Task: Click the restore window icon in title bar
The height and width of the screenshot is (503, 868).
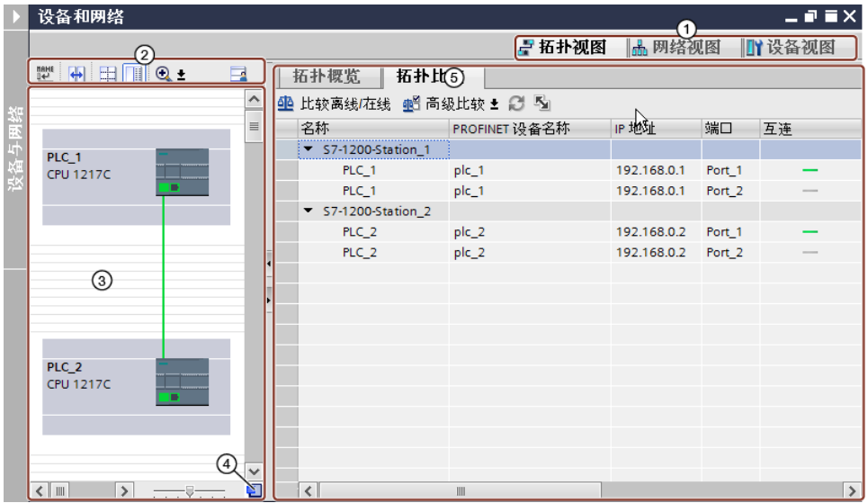Action: (x=810, y=16)
